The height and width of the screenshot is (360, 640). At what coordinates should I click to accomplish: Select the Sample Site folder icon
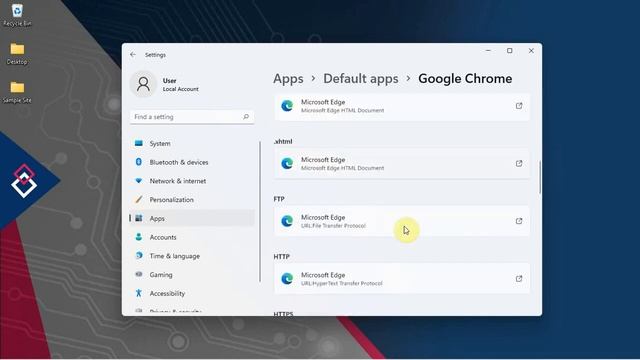point(17,92)
